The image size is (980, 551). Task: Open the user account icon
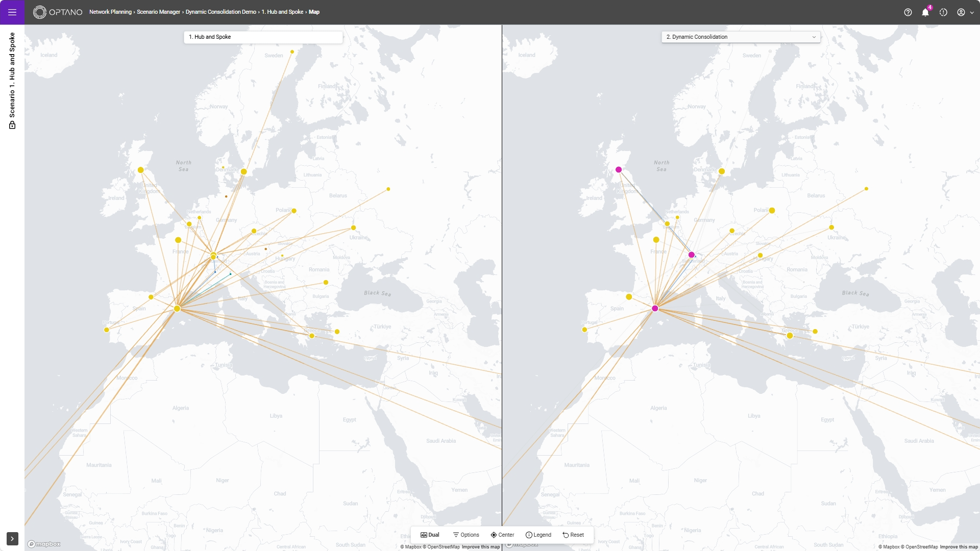coord(961,12)
